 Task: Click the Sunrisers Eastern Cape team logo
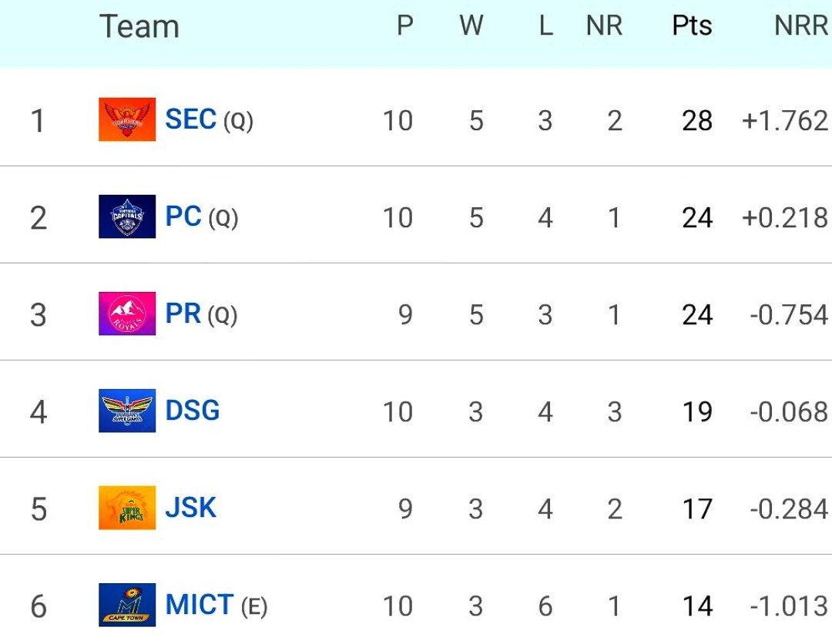pyautogui.click(x=127, y=119)
